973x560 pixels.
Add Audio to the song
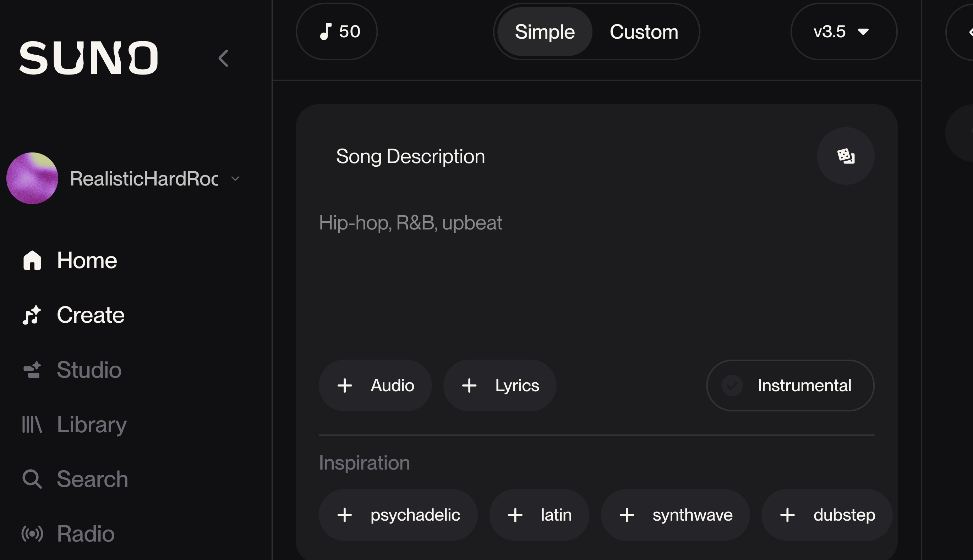(375, 386)
